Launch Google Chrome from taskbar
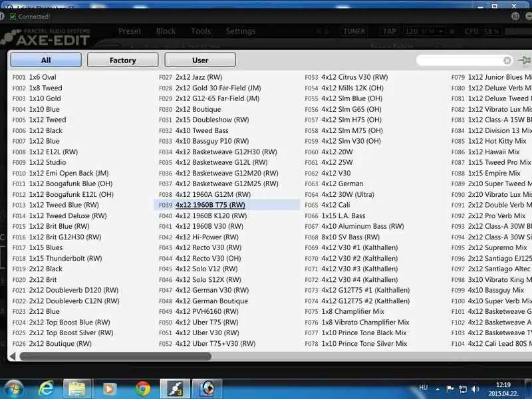 [143, 389]
